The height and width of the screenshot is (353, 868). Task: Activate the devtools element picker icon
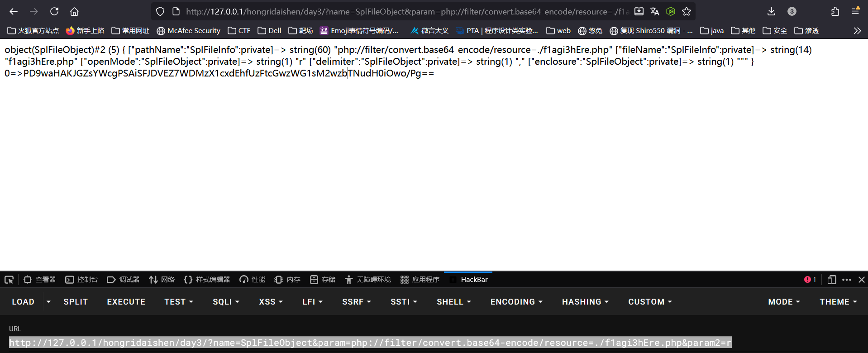[9, 280]
